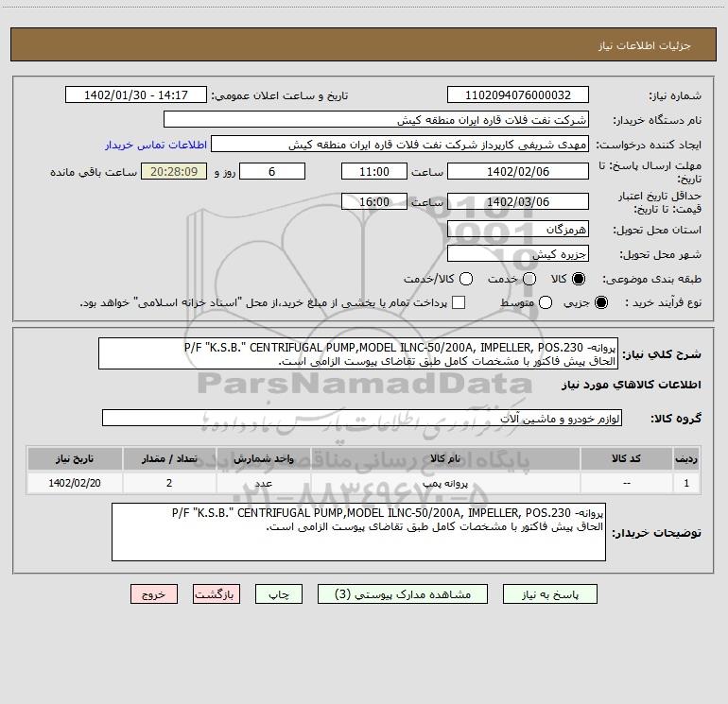This screenshot has width=728, height=704.
Task: Click the days remaining field 6
Action: tap(272, 172)
